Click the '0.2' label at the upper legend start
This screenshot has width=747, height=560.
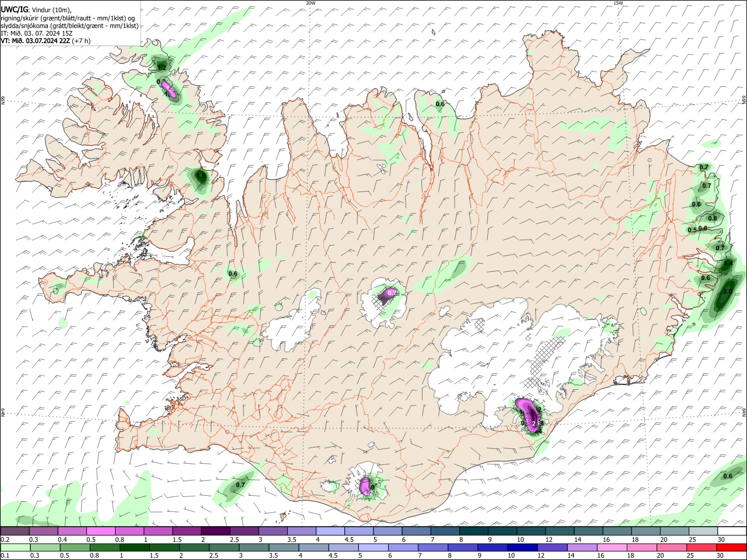[x=5, y=539]
